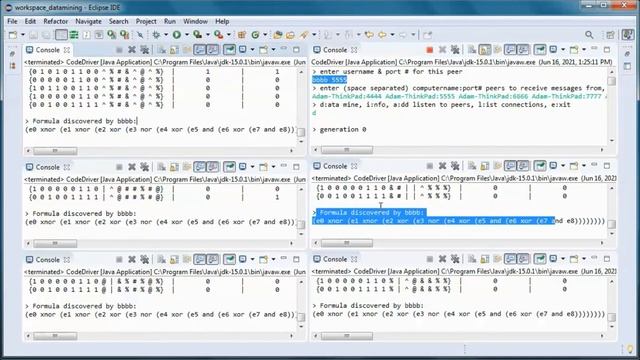
Task: Click the Save icon in main toolbar
Action: 33,35
